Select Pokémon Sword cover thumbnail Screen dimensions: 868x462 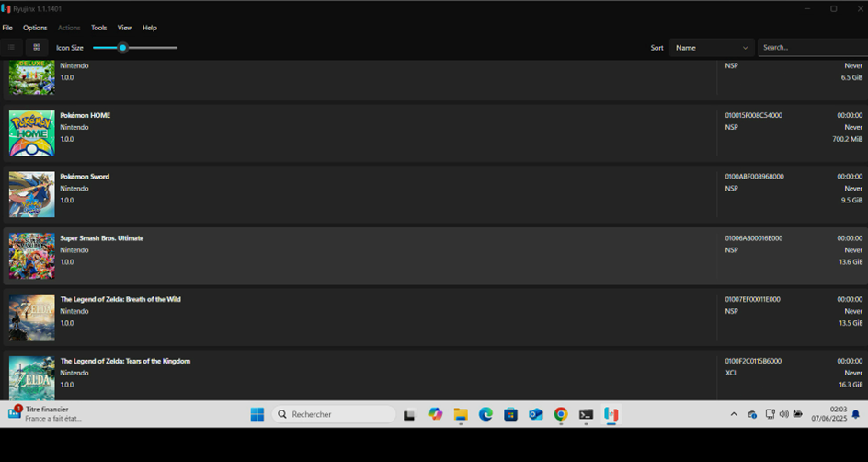tap(31, 194)
